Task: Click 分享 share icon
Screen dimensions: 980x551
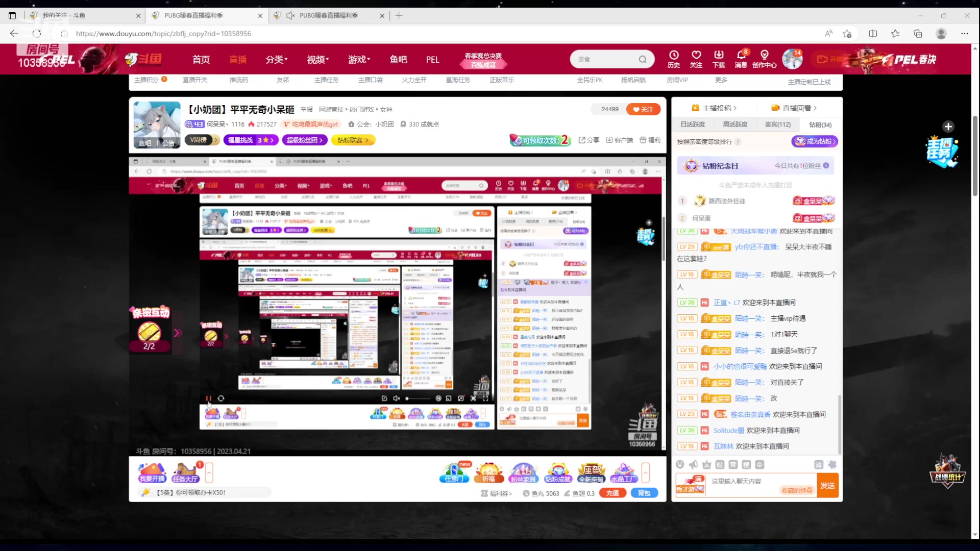Action: (x=589, y=140)
